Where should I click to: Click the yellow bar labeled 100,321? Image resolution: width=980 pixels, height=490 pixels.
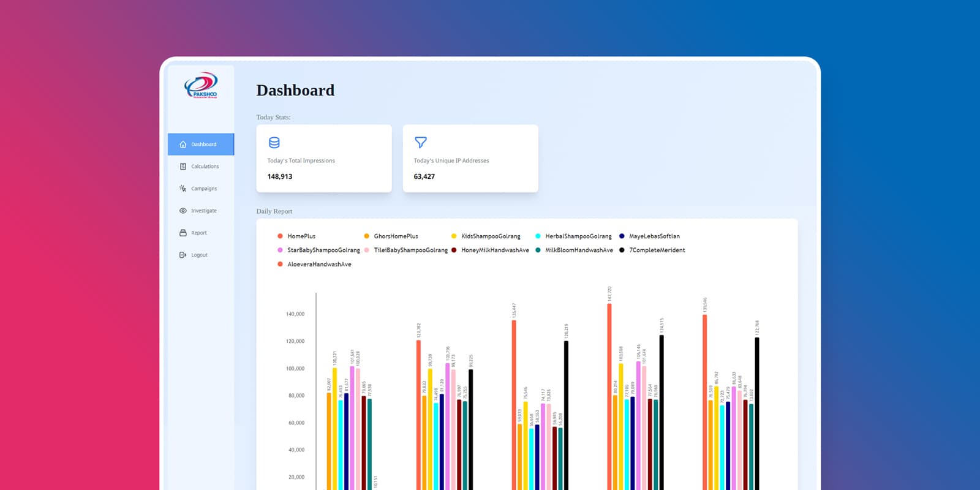coord(334,429)
